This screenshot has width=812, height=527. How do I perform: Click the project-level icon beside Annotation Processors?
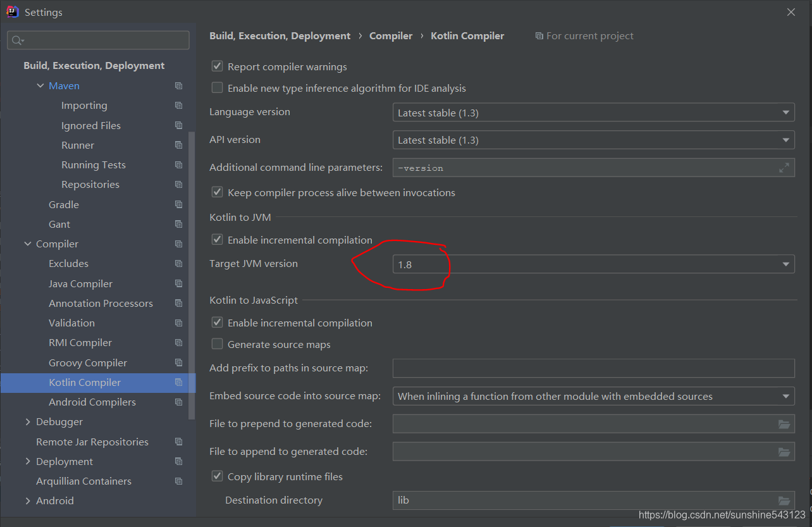tap(179, 303)
